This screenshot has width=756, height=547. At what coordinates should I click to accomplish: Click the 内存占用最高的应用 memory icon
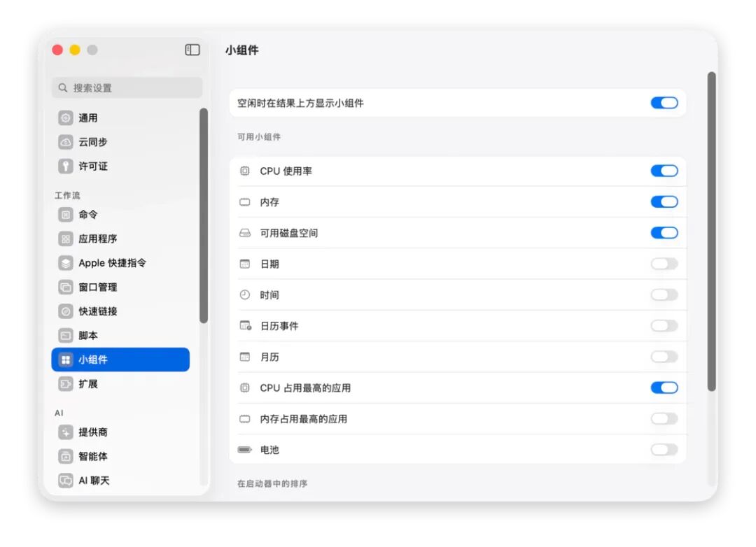(x=245, y=419)
